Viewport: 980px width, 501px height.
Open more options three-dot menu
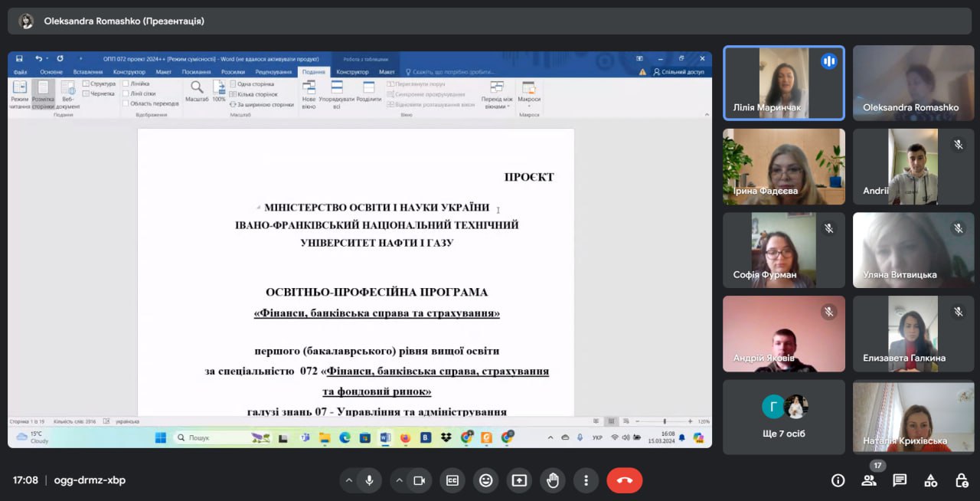pos(586,480)
